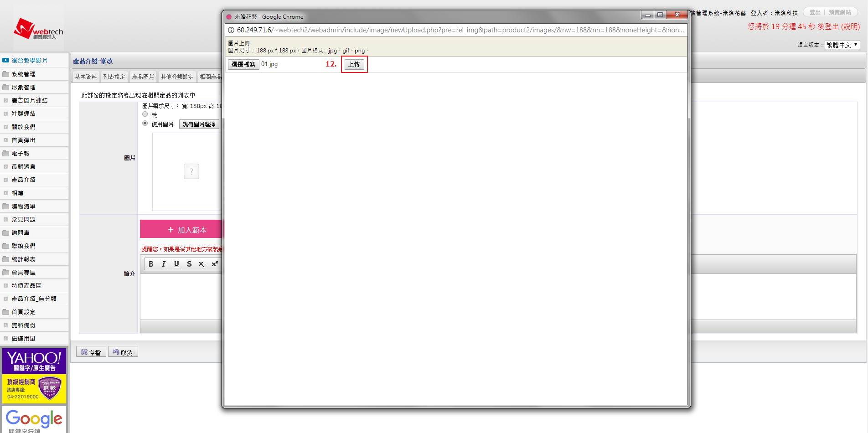Toggle Underline in the editor toolbar
868x433 pixels.
(176, 264)
